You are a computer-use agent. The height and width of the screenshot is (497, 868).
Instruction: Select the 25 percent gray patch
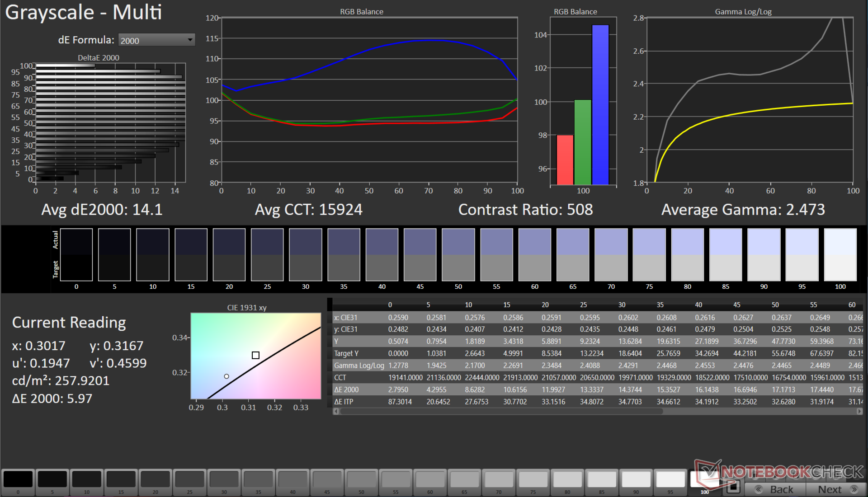pyautogui.click(x=189, y=479)
